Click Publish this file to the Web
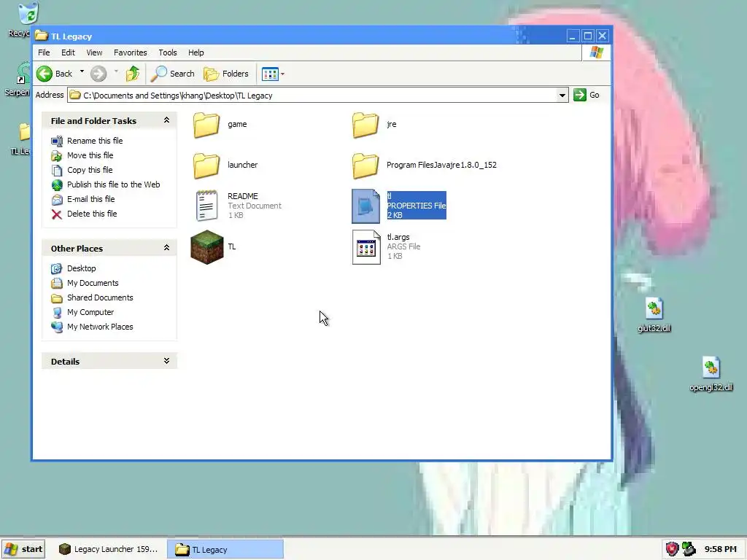 [x=113, y=184]
